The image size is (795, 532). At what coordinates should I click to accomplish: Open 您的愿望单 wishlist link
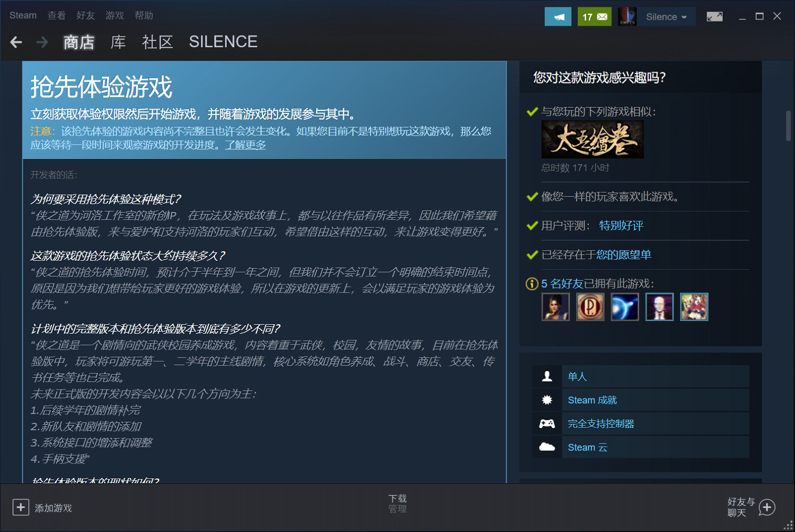coord(623,255)
